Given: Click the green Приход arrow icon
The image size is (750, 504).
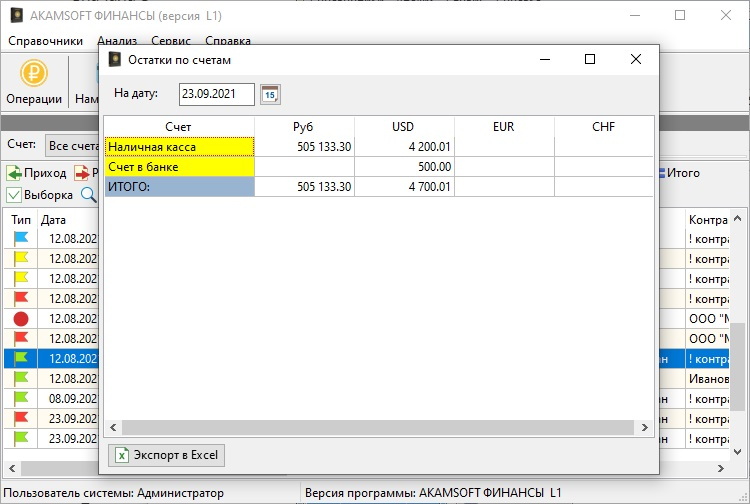Looking at the screenshot, I should point(15,173).
